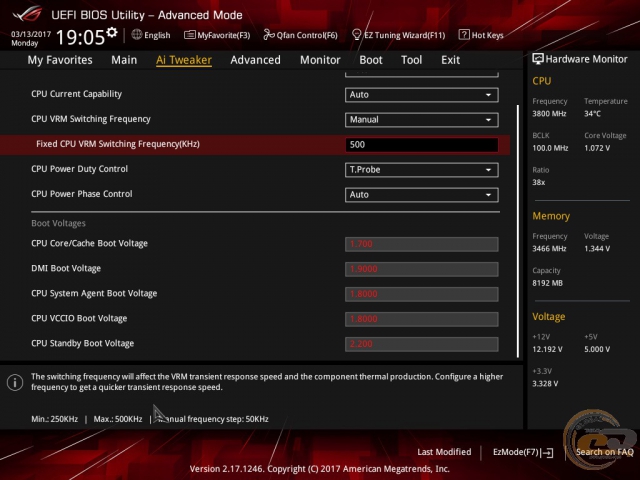Open Hot Keys question mark icon
The height and width of the screenshot is (480, 640).
pyautogui.click(x=464, y=35)
